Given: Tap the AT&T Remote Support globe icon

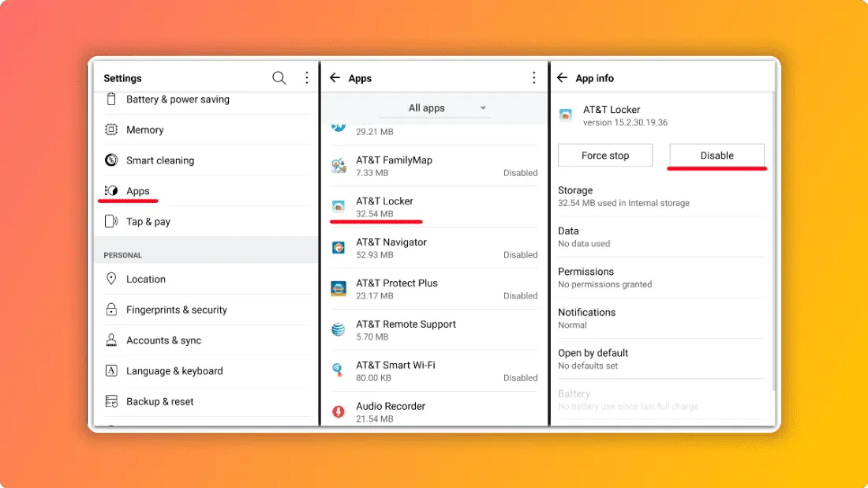Looking at the screenshot, I should point(339,329).
